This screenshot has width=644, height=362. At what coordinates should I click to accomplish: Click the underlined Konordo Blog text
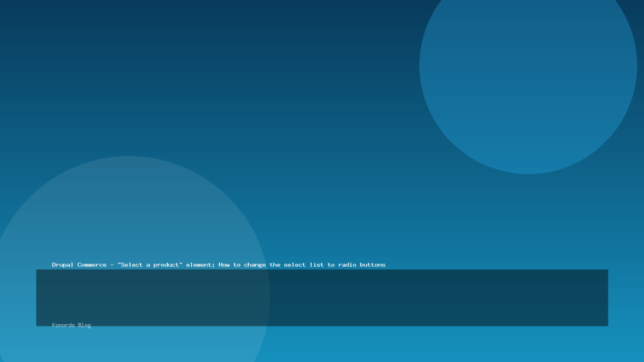point(71,325)
